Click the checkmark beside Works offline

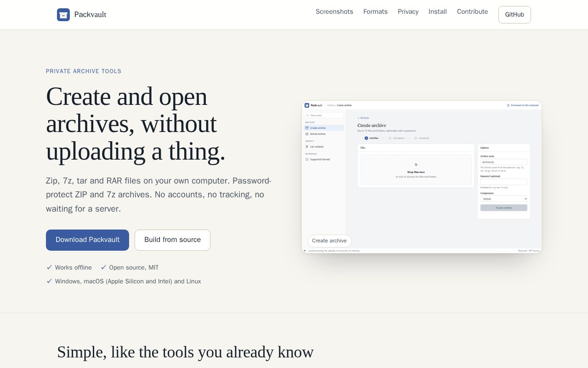click(49, 267)
